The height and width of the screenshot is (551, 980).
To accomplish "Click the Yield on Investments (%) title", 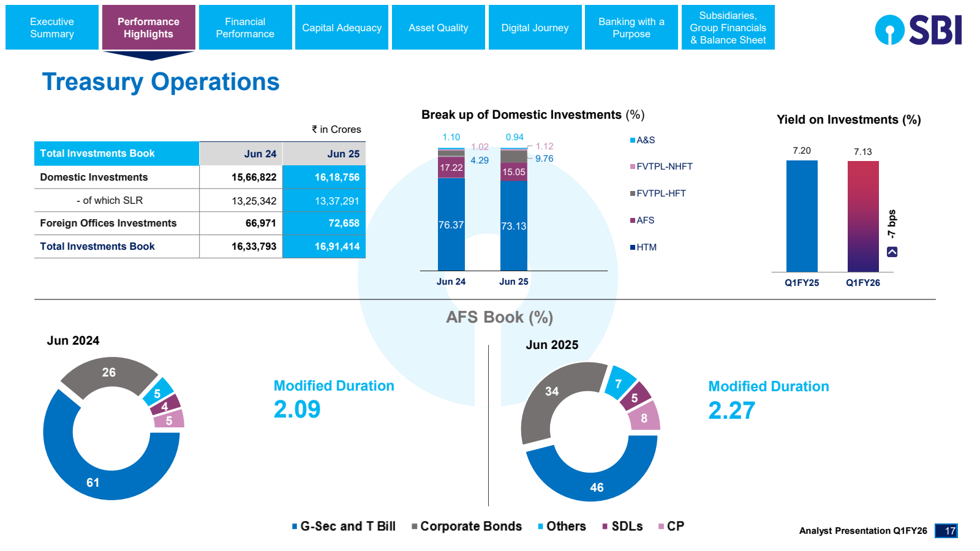I will (x=849, y=119).
